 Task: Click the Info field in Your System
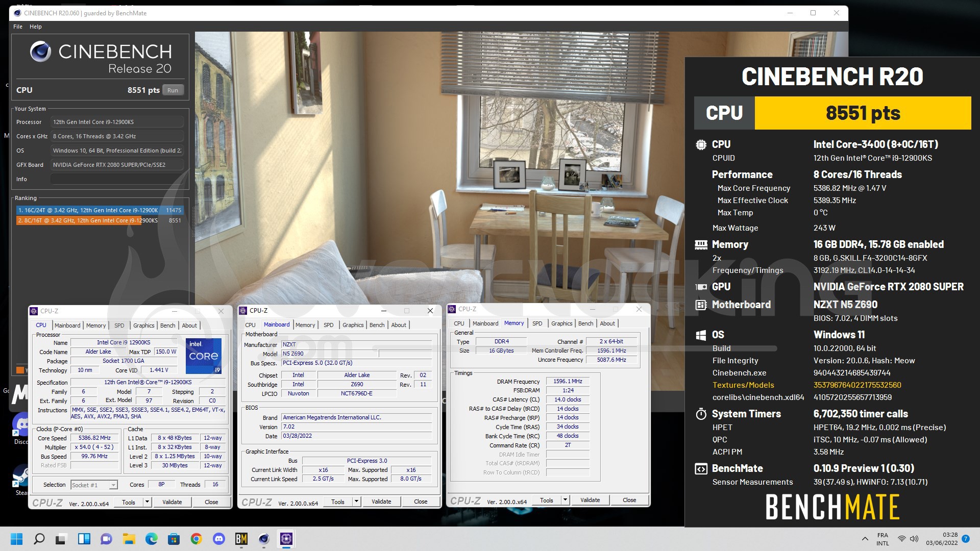pyautogui.click(x=117, y=179)
